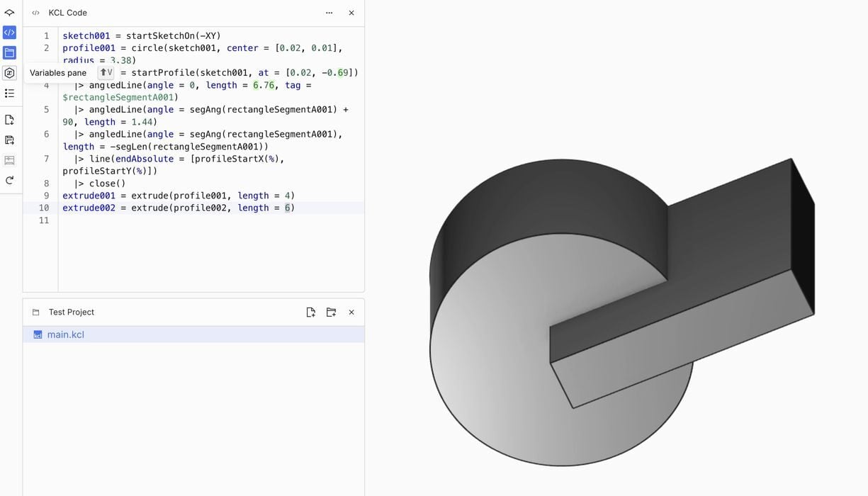Toggle the Project Files pane sidebar button
This screenshot has height=496, width=868.
pyautogui.click(x=9, y=52)
